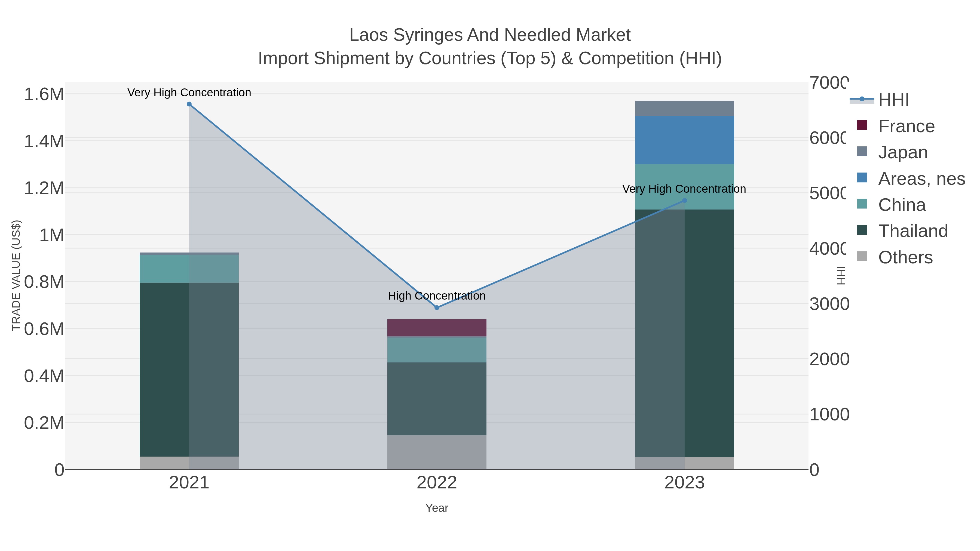This screenshot has height=551, width=980.
Task: Click the HHI data point for 2022
Action: (437, 308)
